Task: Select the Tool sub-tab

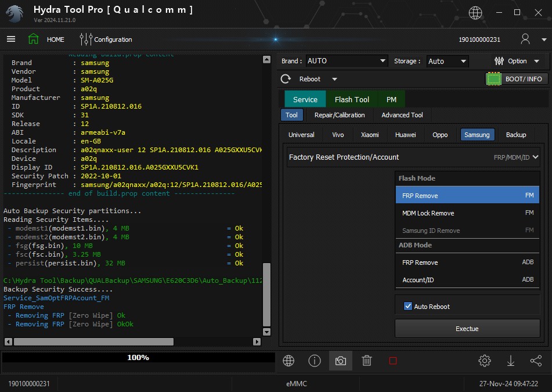Action: click(291, 115)
